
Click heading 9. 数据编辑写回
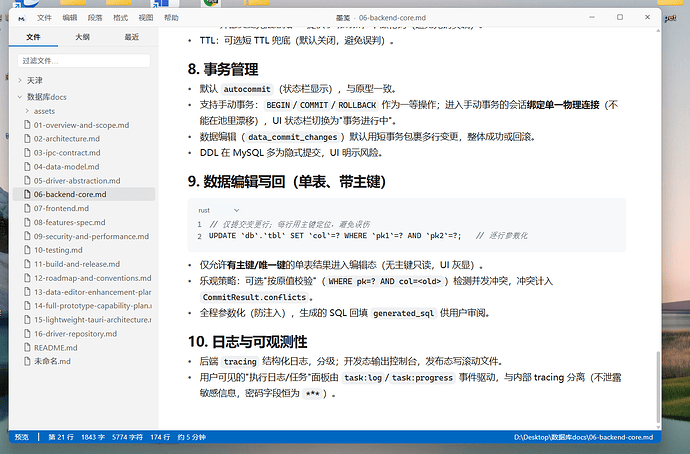tap(287, 181)
